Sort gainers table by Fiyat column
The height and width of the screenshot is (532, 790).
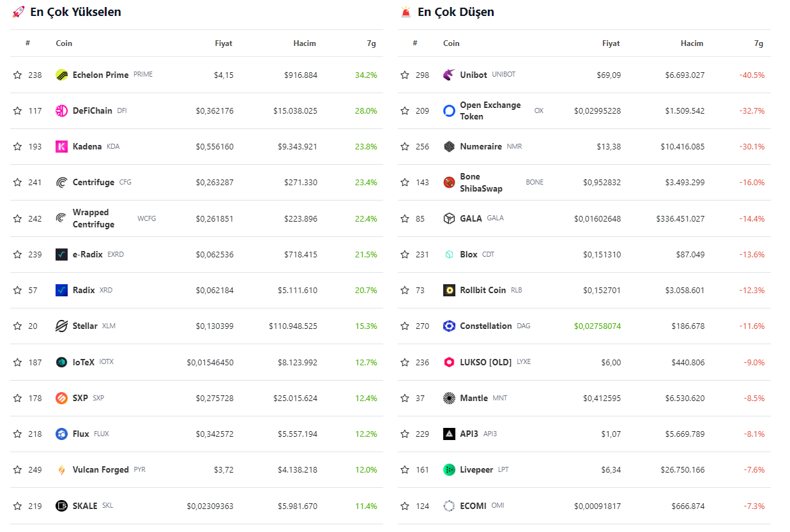click(224, 43)
